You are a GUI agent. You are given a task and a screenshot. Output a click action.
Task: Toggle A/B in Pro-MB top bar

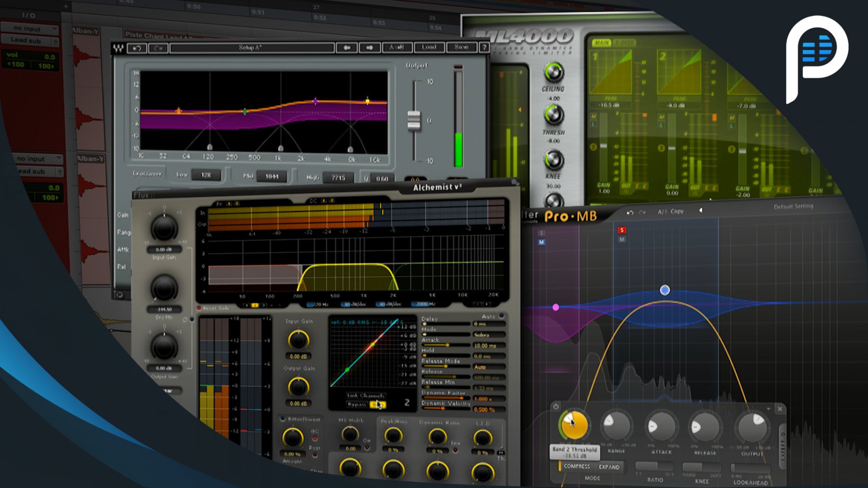(663, 212)
